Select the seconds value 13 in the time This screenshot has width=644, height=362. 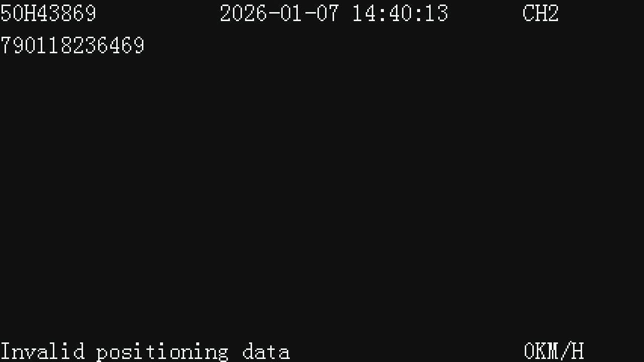(x=436, y=14)
